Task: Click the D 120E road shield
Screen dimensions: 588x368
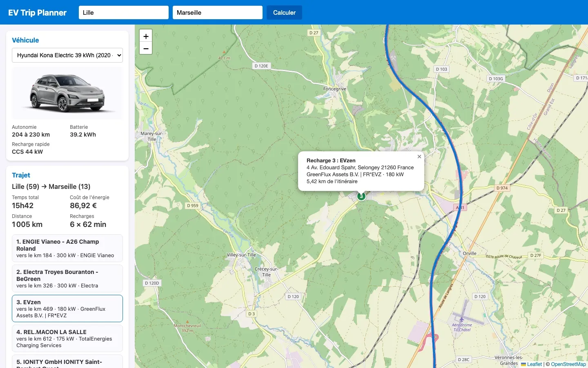Action: (x=261, y=66)
